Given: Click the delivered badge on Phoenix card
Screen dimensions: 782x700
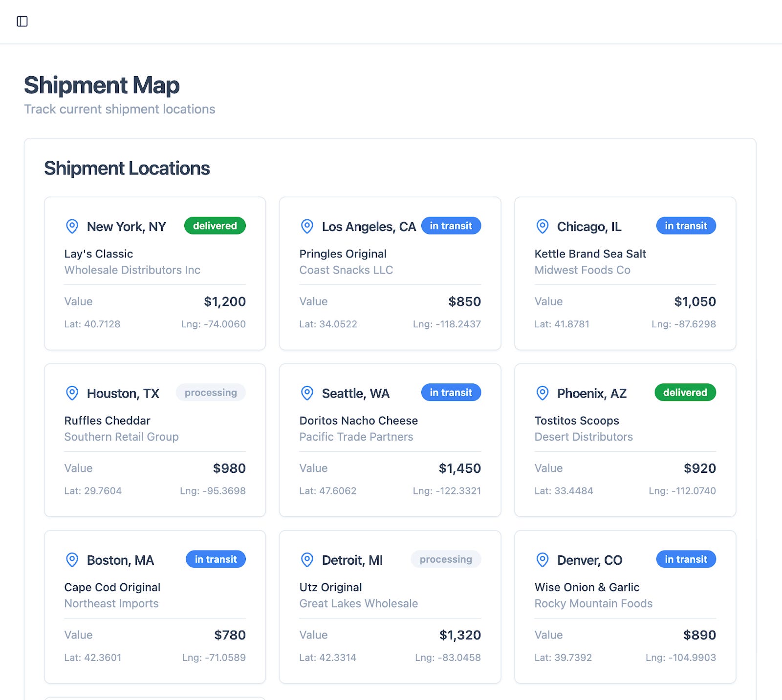Looking at the screenshot, I should [x=685, y=393].
